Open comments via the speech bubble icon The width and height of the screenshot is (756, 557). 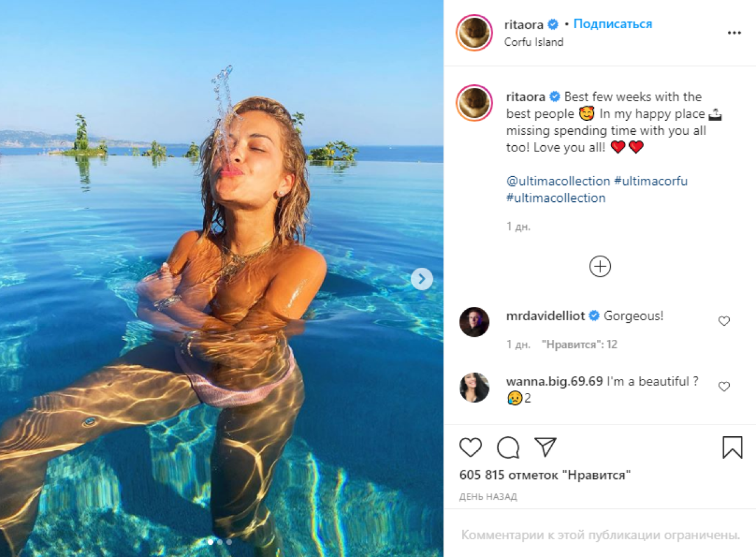(x=508, y=447)
